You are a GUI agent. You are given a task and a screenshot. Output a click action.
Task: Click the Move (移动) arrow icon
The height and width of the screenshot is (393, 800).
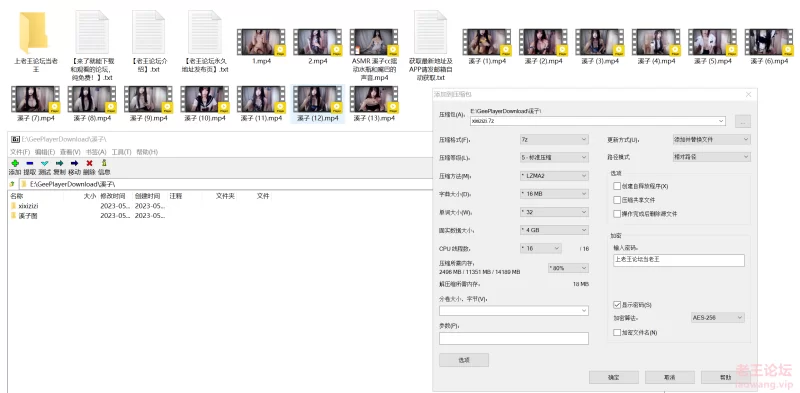coord(74,163)
